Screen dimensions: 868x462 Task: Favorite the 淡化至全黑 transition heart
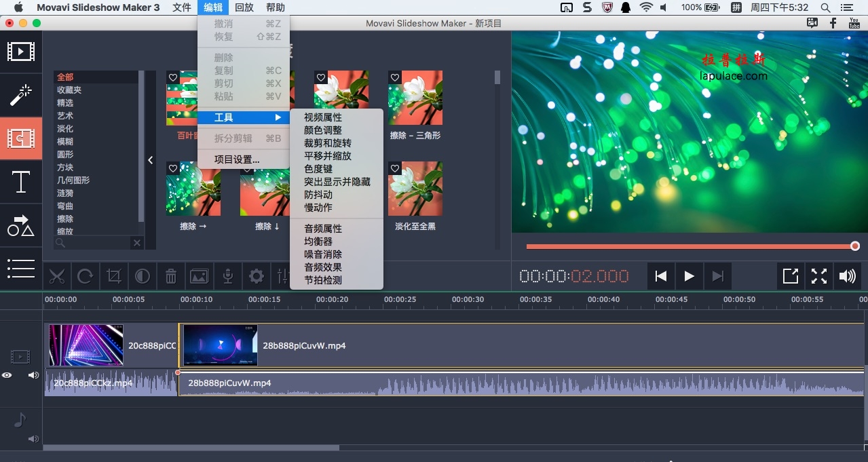(395, 169)
